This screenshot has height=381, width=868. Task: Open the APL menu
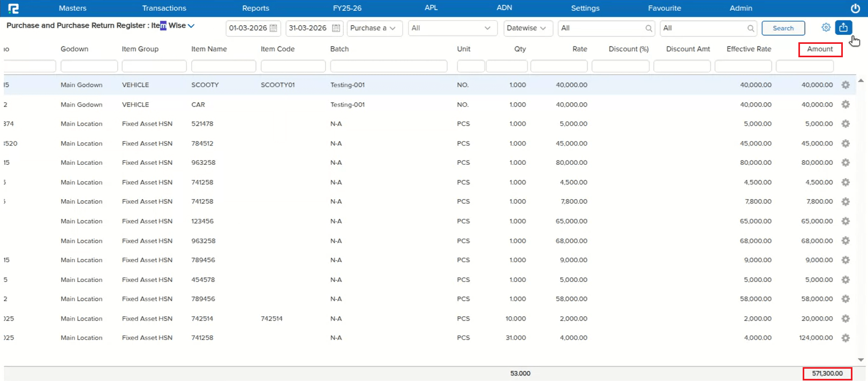coord(431,7)
